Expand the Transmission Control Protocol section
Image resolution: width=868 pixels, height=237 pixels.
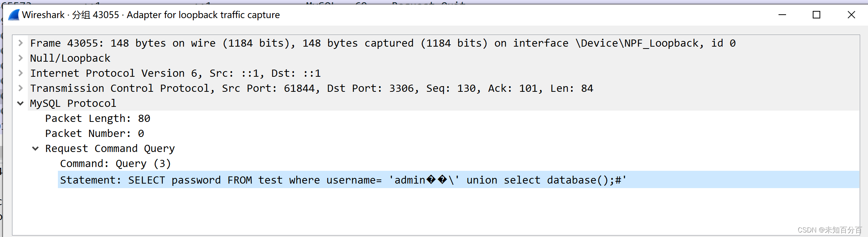20,88
